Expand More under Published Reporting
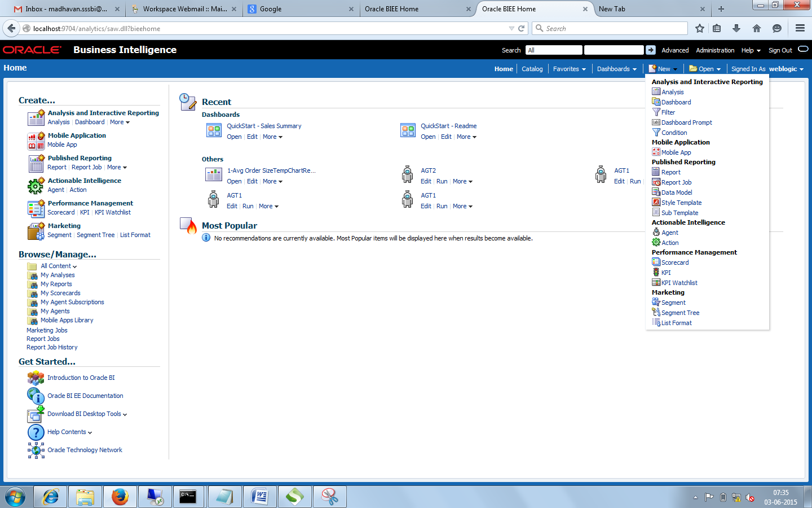The height and width of the screenshot is (508, 812). (x=117, y=167)
